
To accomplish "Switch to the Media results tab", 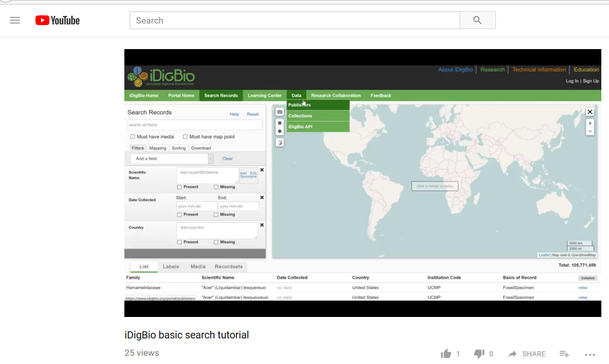I will (198, 266).
